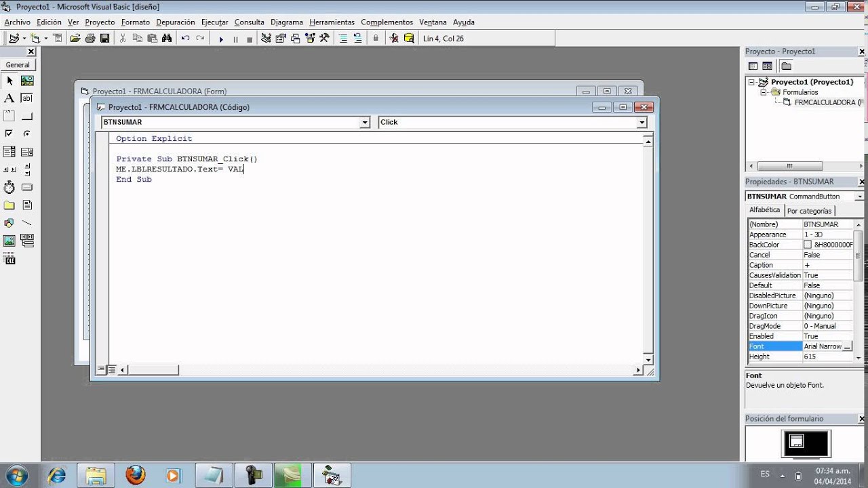
Task: Switch to Full Module View in code window
Action: coord(111,370)
